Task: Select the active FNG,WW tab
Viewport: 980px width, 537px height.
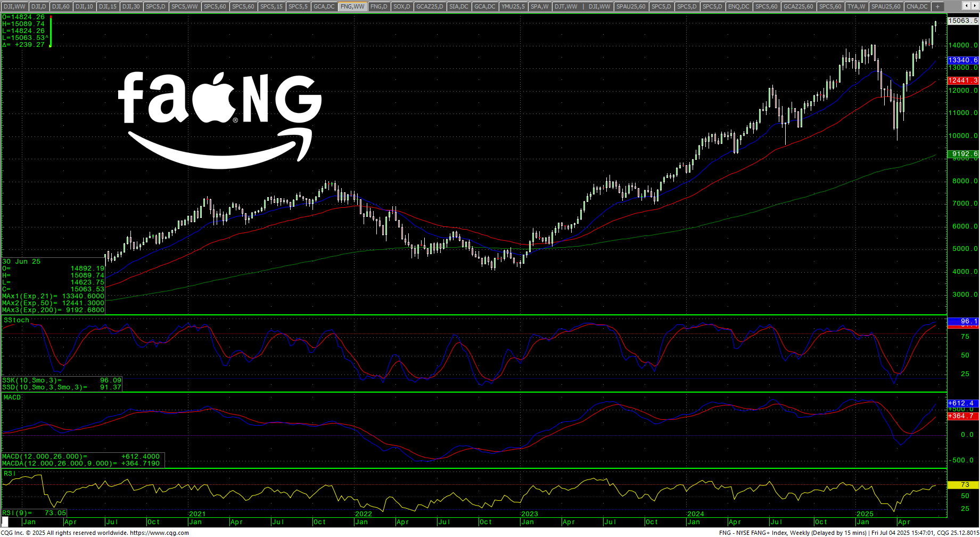Action: (x=352, y=6)
